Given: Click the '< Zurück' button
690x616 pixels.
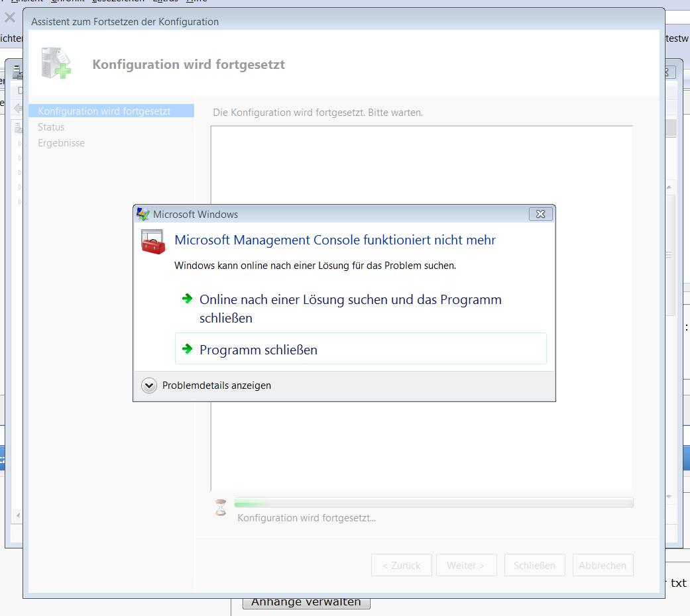Looking at the screenshot, I should [x=401, y=565].
